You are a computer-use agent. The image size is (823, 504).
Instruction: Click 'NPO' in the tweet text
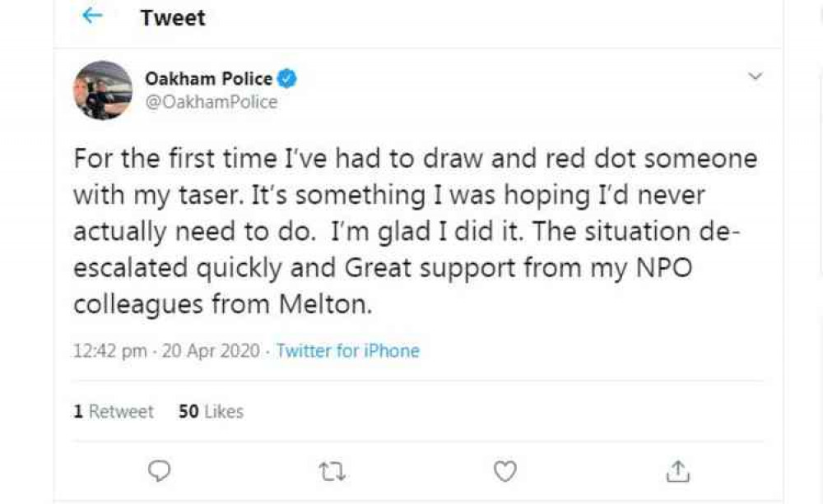pos(663,267)
